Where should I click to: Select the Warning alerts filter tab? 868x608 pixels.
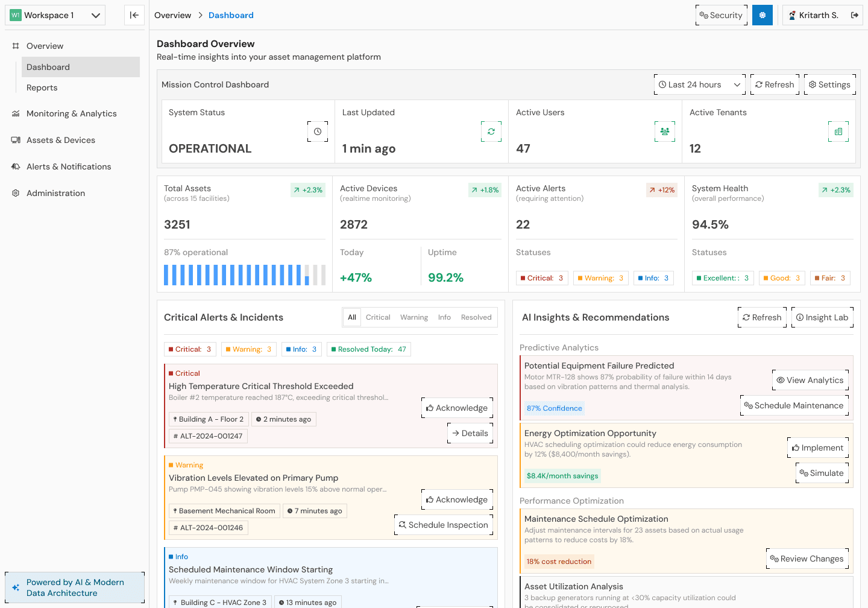click(414, 317)
